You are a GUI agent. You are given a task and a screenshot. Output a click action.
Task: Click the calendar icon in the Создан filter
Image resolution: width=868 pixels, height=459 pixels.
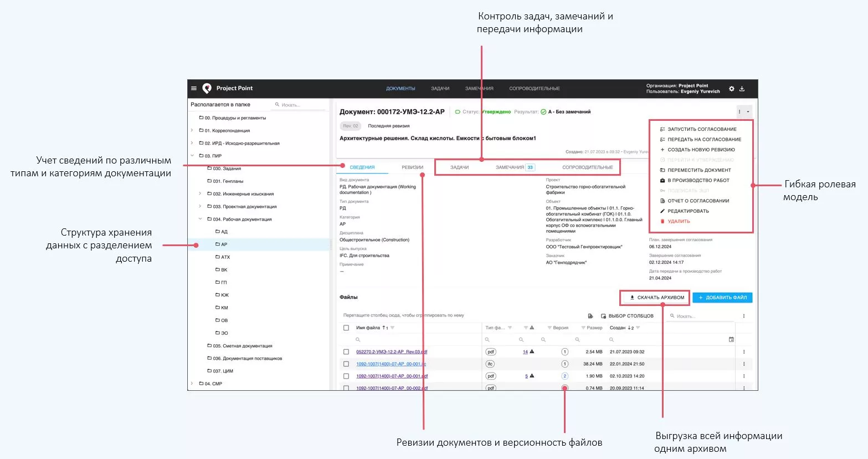(x=731, y=339)
